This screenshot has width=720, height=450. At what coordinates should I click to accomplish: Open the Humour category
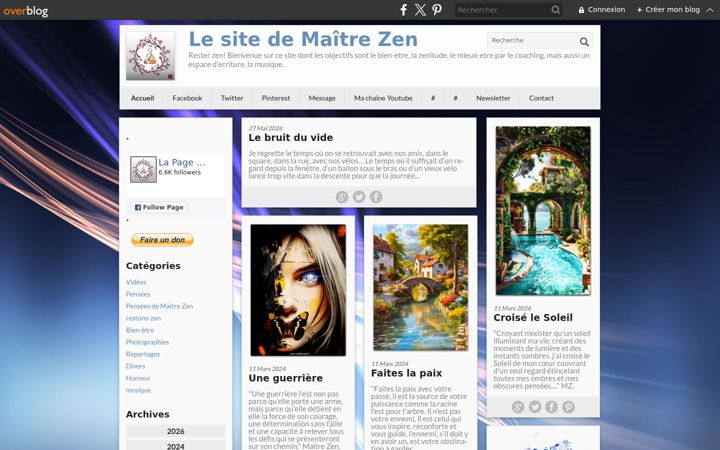pos(138,378)
